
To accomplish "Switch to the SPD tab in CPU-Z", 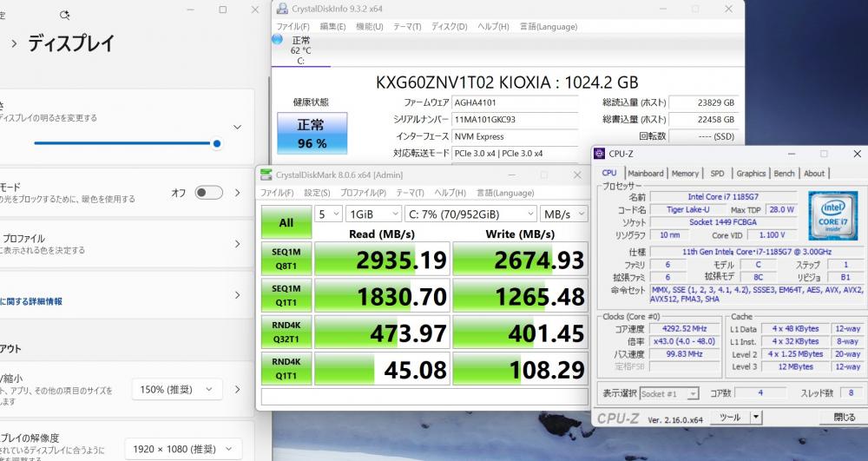I will [x=717, y=174].
